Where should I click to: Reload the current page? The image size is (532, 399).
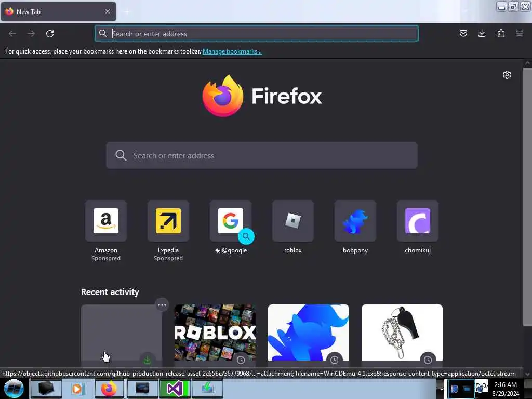(x=50, y=34)
